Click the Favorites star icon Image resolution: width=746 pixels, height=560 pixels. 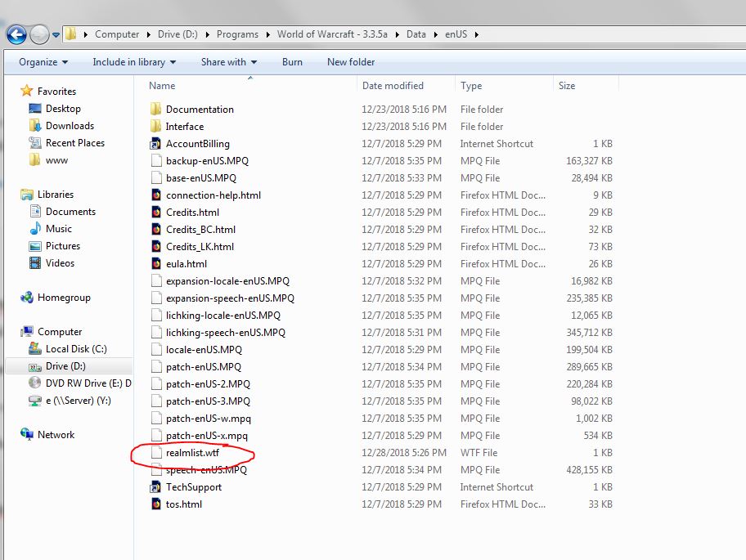pyautogui.click(x=27, y=90)
